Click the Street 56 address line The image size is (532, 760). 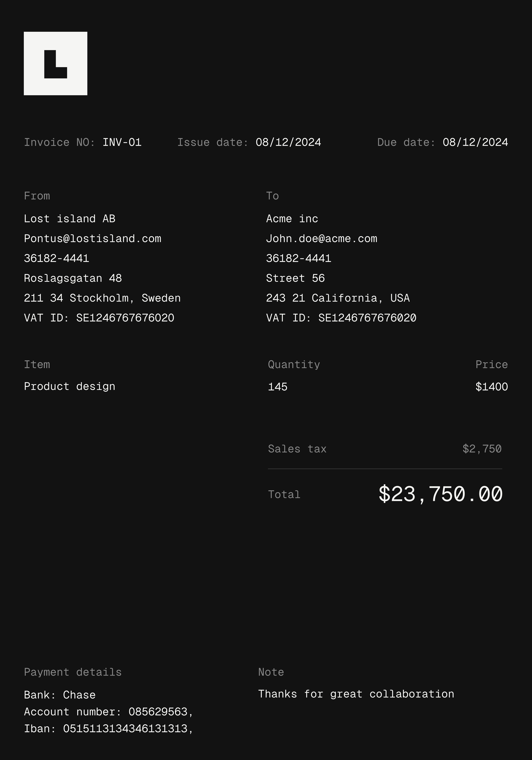[x=295, y=278]
